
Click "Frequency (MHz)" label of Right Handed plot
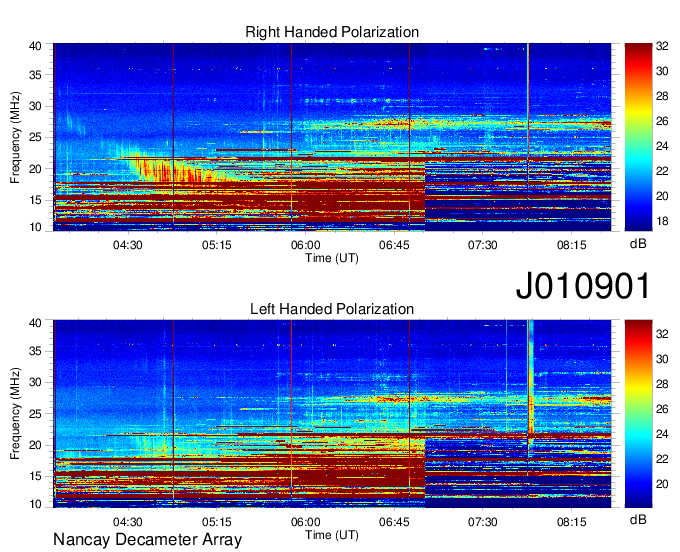[x=15, y=137]
